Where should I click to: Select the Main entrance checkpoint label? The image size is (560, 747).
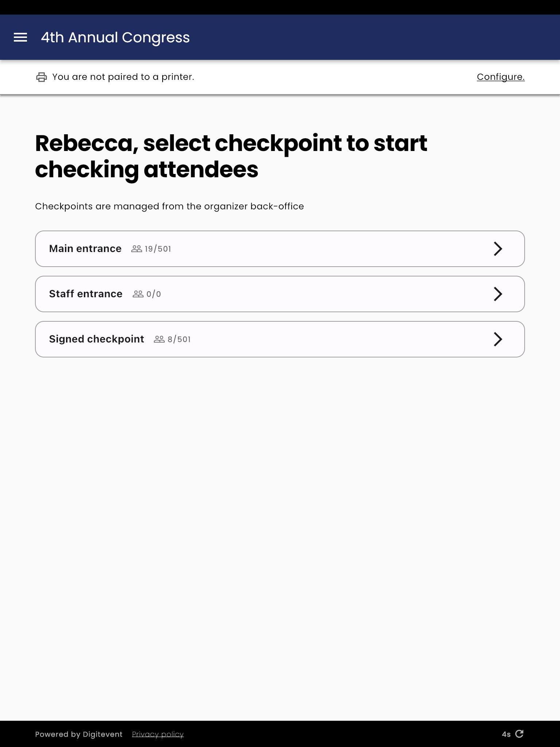tap(85, 249)
